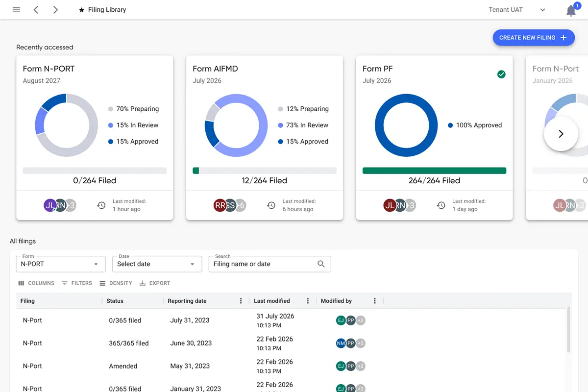588x392 pixels.
Task: Open Last modified column options menu
Action: pos(308,301)
